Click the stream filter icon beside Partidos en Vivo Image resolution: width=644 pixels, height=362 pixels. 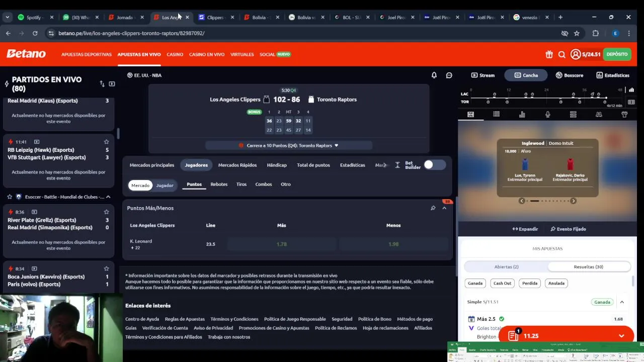pyautogui.click(x=112, y=84)
